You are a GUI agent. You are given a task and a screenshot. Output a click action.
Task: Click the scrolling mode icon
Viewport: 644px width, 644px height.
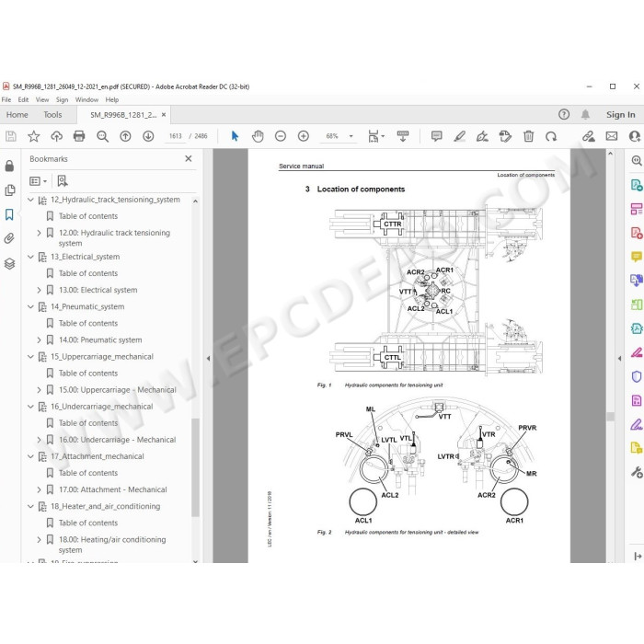click(x=403, y=136)
